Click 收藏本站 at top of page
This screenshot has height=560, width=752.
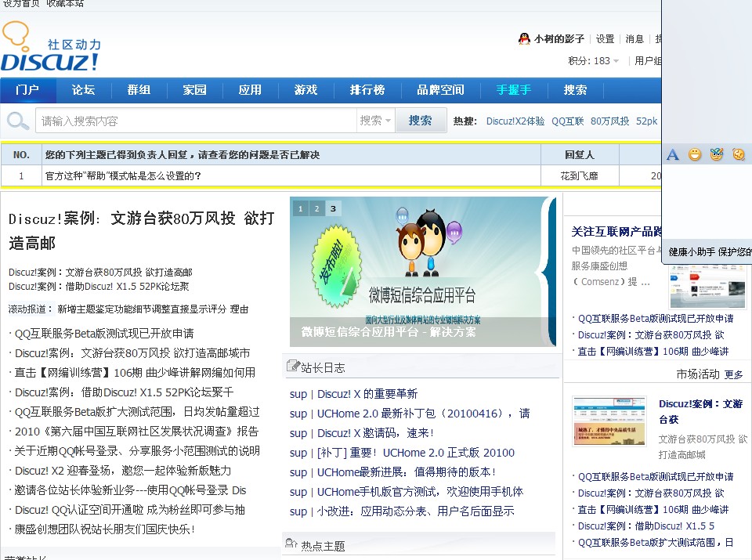click(x=65, y=3)
